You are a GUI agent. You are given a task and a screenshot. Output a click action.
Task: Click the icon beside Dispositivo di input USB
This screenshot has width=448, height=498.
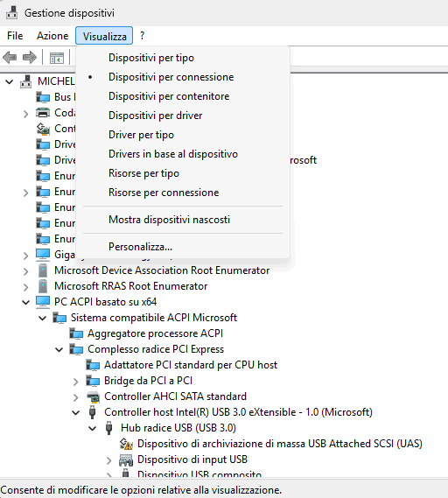[x=126, y=459]
